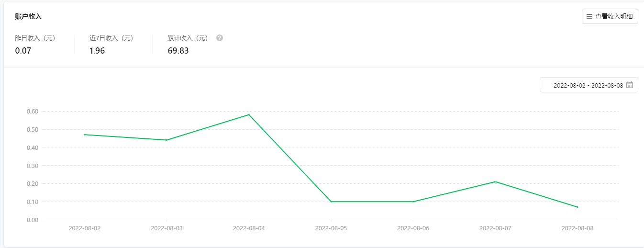The width and height of the screenshot is (644, 248).
Task: Click the 0.00 y-axis label
Action: click(x=33, y=220)
